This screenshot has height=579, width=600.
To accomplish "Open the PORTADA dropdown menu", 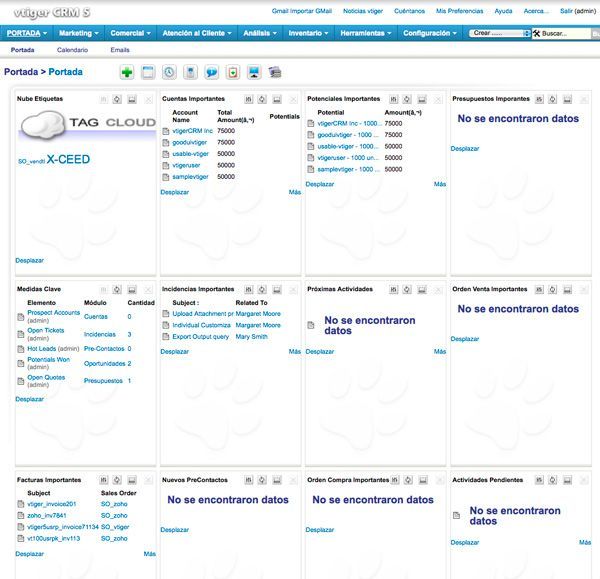I will [x=27, y=33].
